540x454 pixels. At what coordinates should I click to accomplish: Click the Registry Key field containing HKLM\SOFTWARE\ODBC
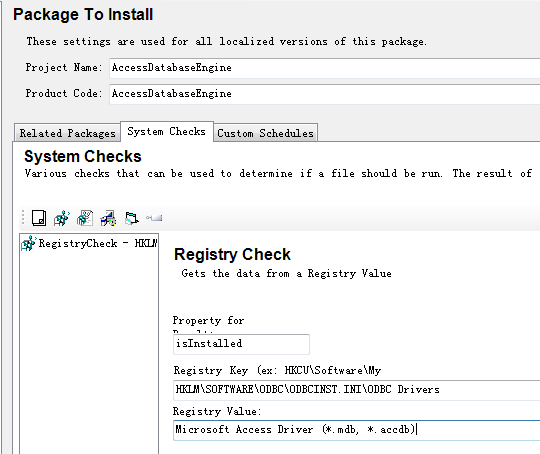356,390
